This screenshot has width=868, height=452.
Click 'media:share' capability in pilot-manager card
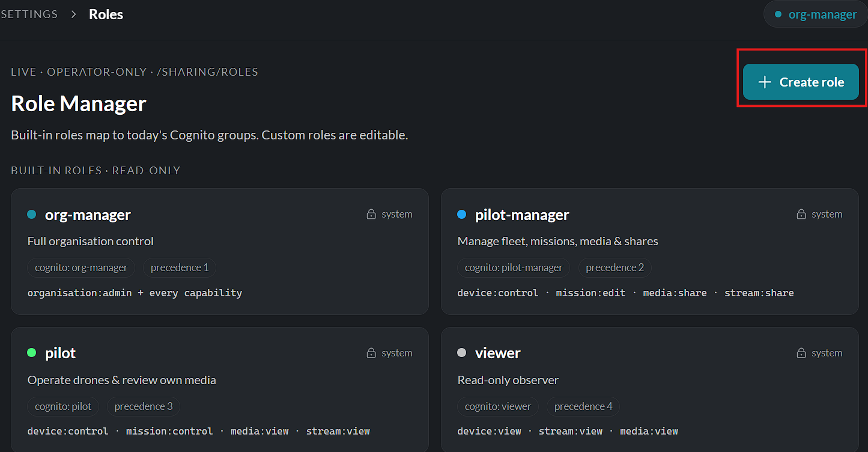(x=675, y=293)
